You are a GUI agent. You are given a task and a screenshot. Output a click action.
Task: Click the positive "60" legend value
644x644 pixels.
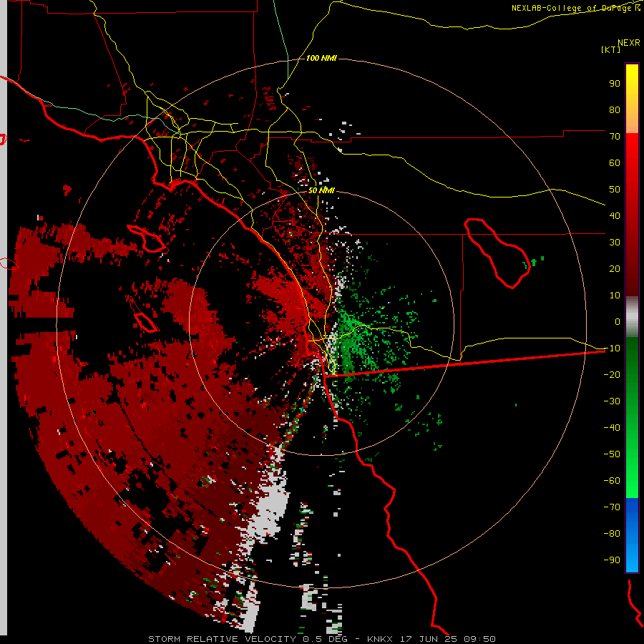coord(615,162)
